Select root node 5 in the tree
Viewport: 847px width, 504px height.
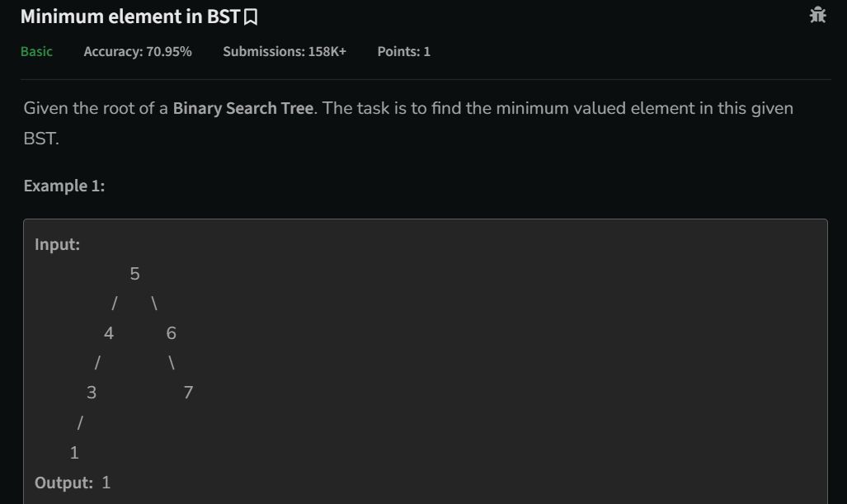coord(135,274)
